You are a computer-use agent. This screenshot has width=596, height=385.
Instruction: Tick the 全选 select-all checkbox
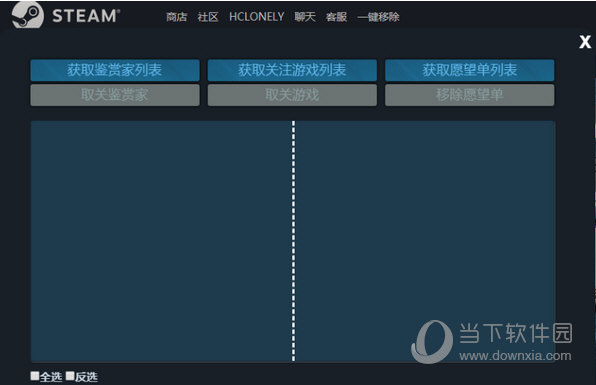pos(35,376)
